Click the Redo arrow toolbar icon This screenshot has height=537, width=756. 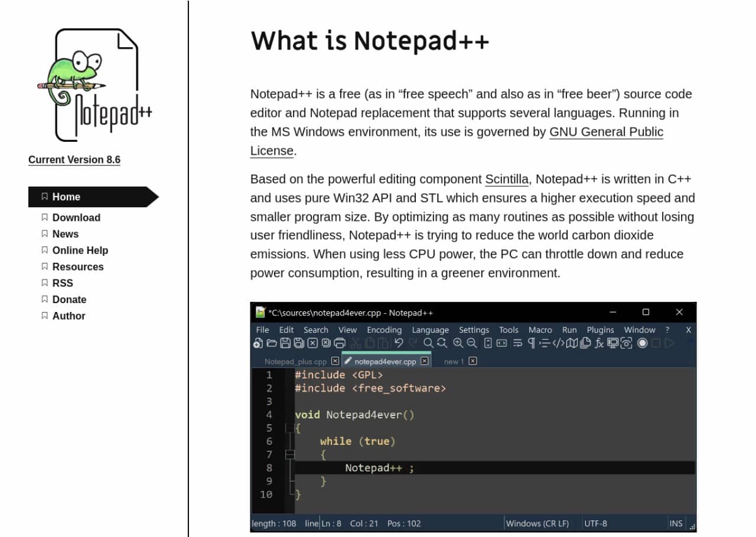[413, 343]
